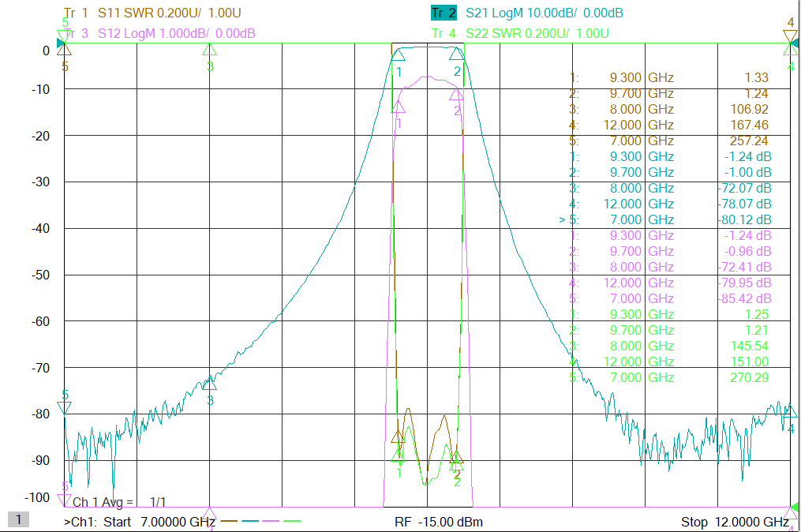Click magenta marker 1 triangle on S12 trace
Viewport: 801px width, 532px height.
[x=398, y=107]
